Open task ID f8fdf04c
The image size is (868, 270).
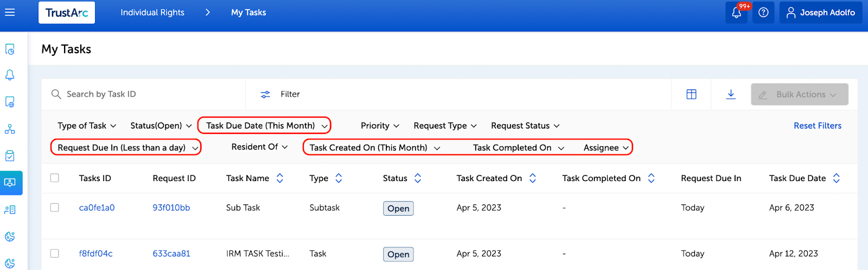point(96,254)
